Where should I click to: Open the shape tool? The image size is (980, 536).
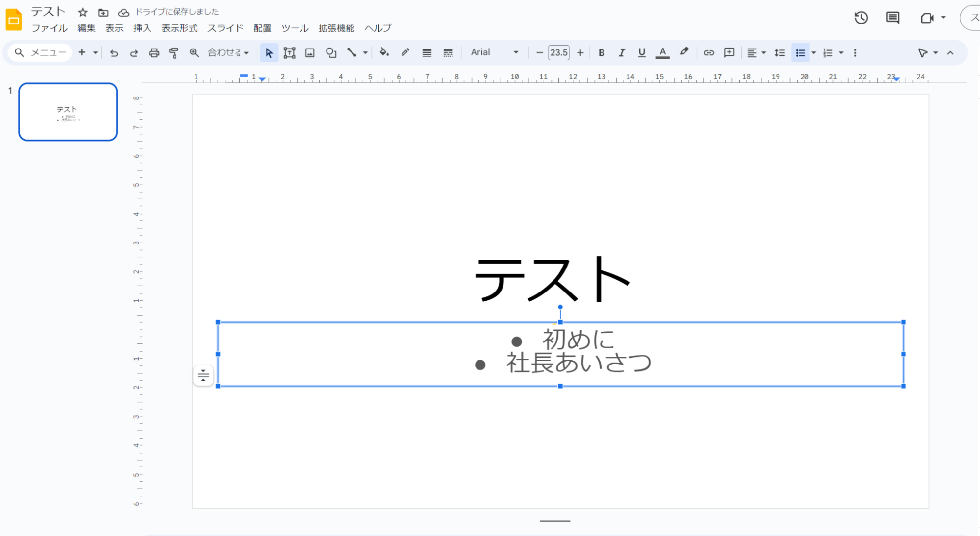coord(331,53)
